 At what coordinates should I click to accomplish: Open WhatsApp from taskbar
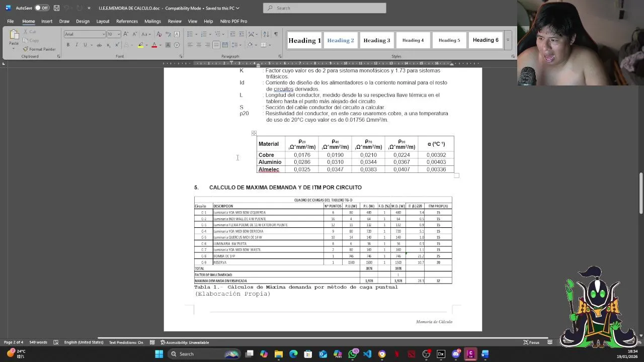[353, 354]
